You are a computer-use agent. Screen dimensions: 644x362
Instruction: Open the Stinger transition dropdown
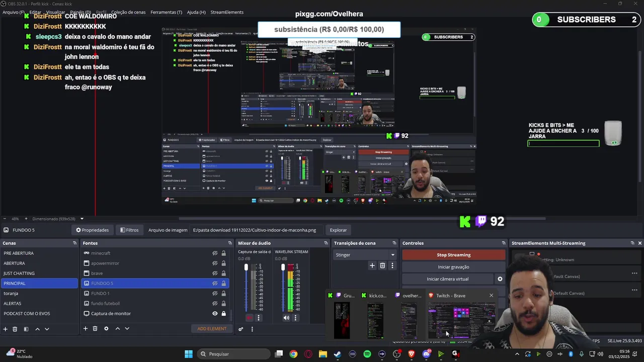[364, 255]
